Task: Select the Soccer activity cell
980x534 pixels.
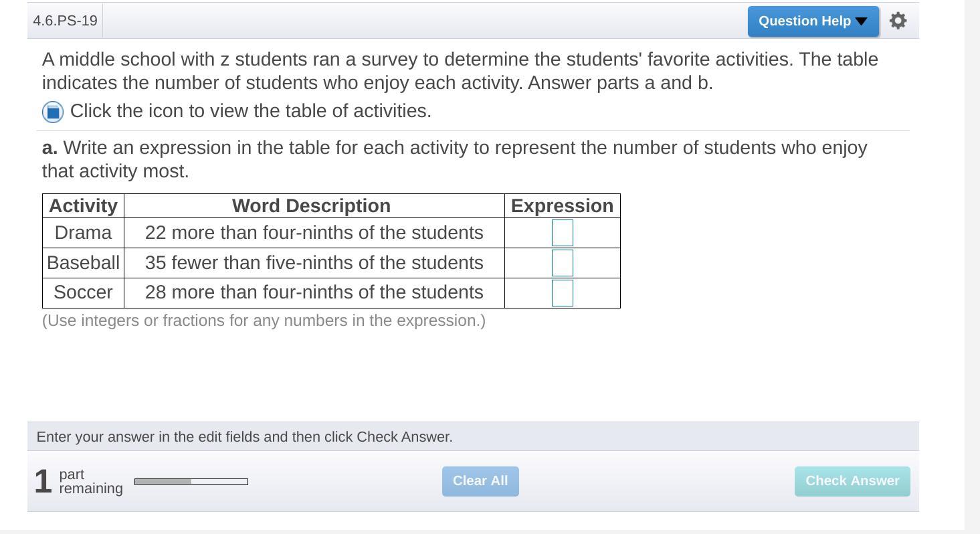Action: pyautogui.click(x=83, y=292)
